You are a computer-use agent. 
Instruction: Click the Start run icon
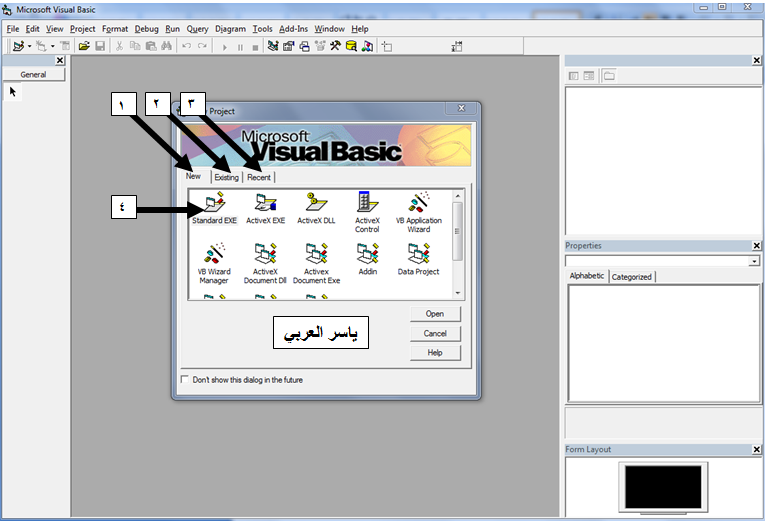(x=224, y=48)
